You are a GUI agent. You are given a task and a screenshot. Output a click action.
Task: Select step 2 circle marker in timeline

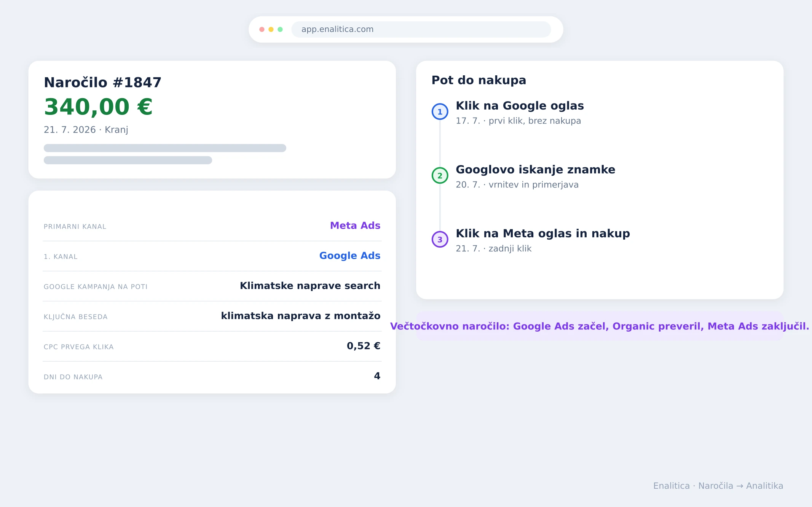pyautogui.click(x=440, y=175)
